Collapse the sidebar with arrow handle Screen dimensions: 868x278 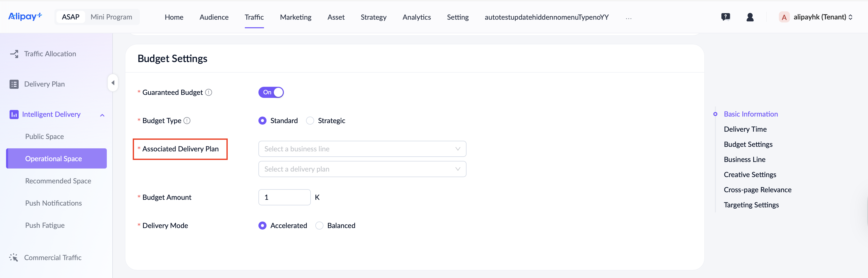coord(113,83)
